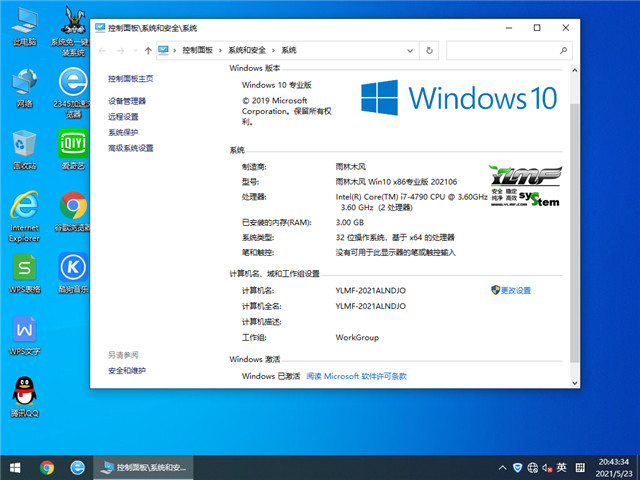Expand the chevron before 控制面板 breadcrumb
The height and width of the screenshot is (480, 640).
175,51
